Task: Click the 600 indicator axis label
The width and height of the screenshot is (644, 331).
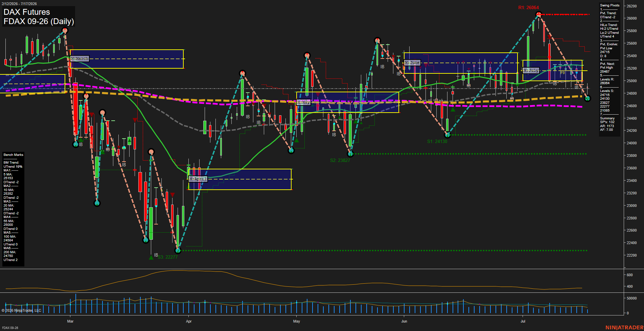Action: coord(630,275)
